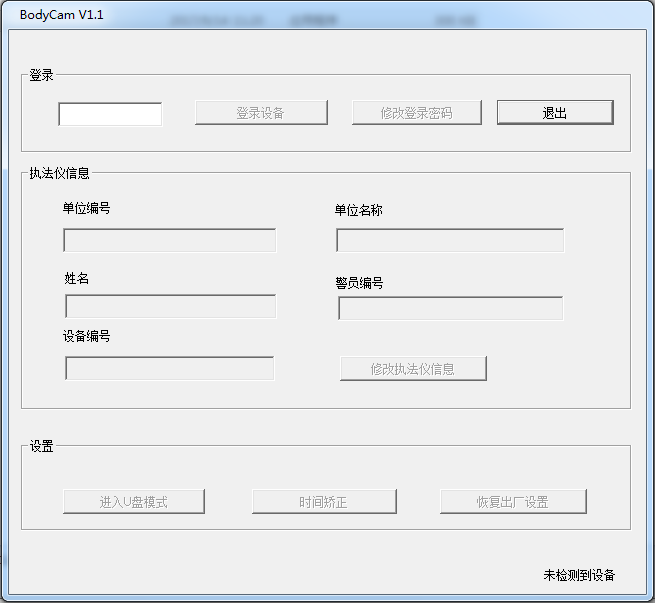The width and height of the screenshot is (655, 603).
Task: Click the 设备编号 text field
Action: 169,368
